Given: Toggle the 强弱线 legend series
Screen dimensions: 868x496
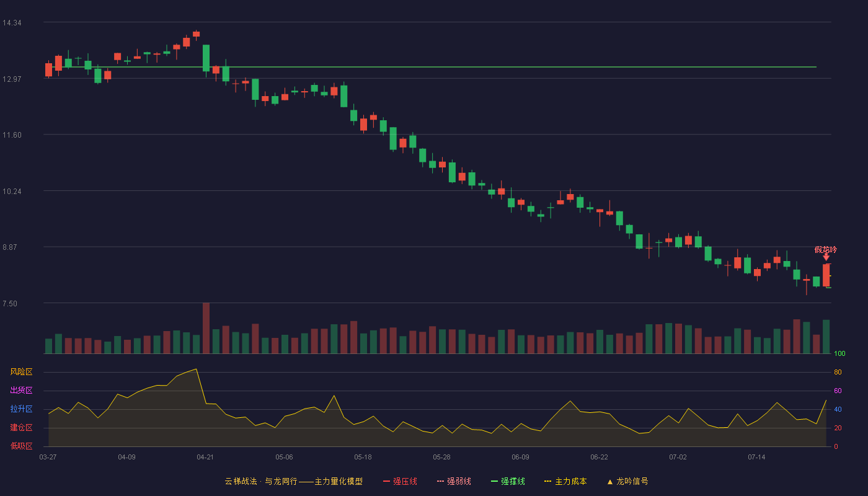Looking at the screenshot, I should click(454, 481).
